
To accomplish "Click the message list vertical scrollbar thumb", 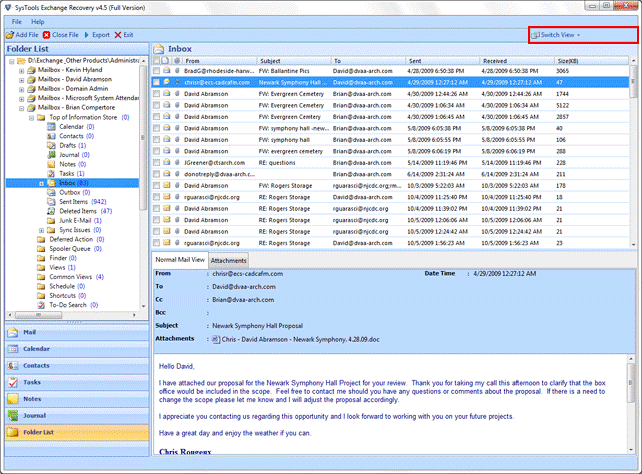I will pyautogui.click(x=633, y=81).
